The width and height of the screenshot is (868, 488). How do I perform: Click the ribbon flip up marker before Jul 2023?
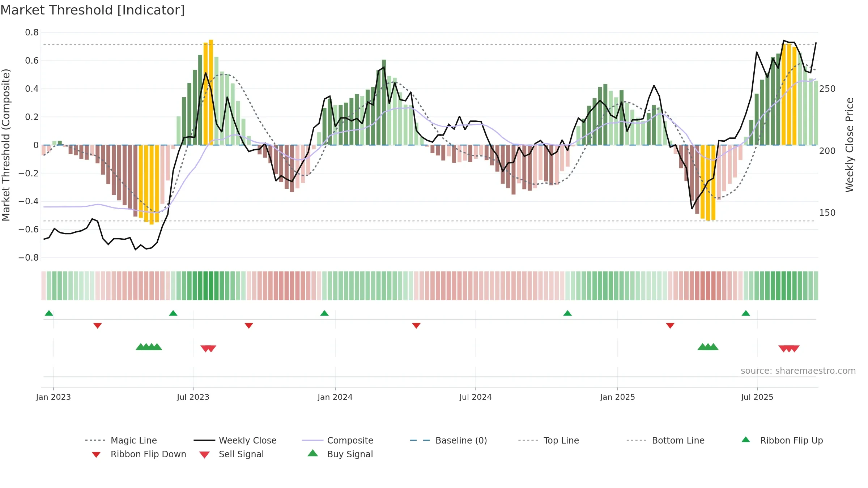[173, 313]
